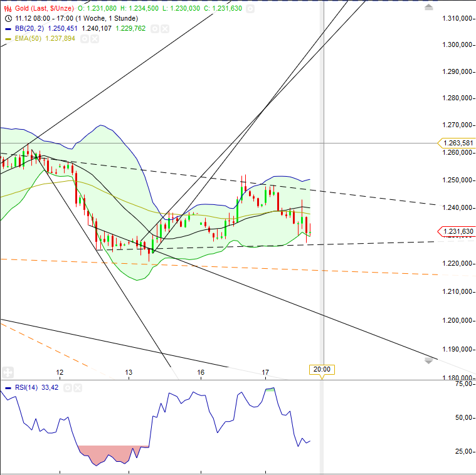
Task: Click the low price L: 1.230,030
Action: point(181,9)
